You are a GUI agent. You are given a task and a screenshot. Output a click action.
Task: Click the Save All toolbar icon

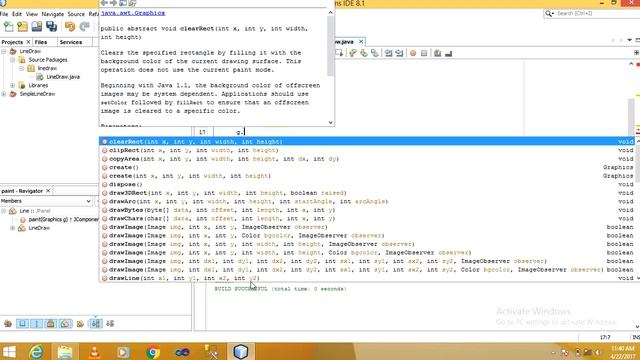tap(51, 27)
